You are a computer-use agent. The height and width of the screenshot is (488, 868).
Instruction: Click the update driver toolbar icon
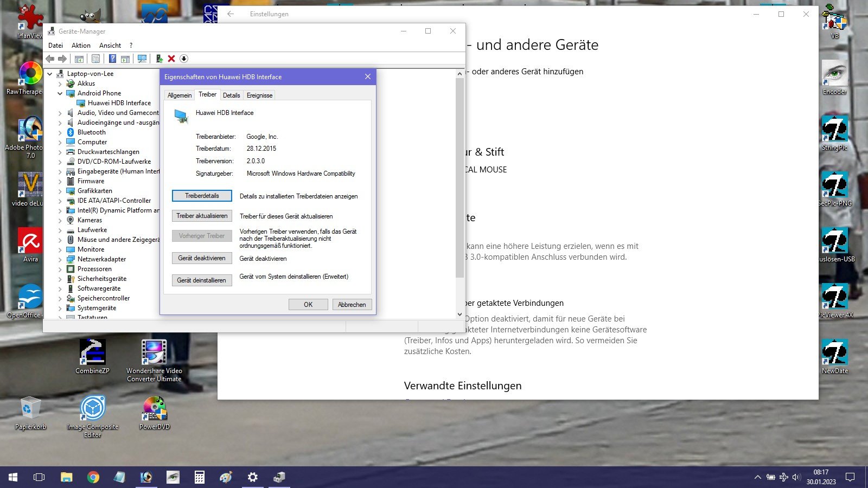pos(159,59)
